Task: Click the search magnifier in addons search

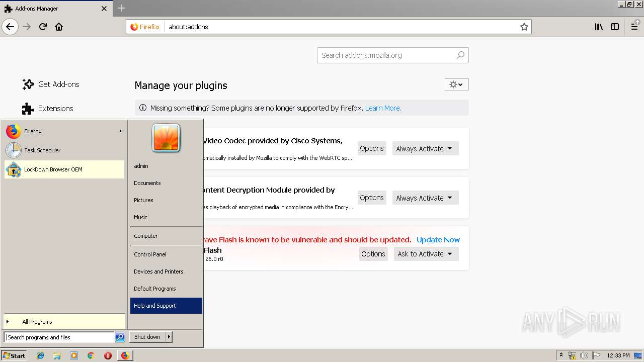Action: coord(460,55)
